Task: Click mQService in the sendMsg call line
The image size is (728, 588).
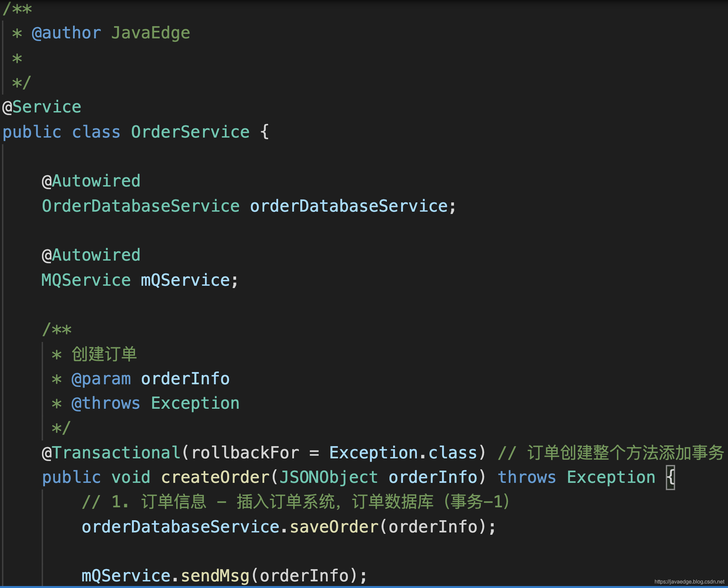Action: [126, 576]
